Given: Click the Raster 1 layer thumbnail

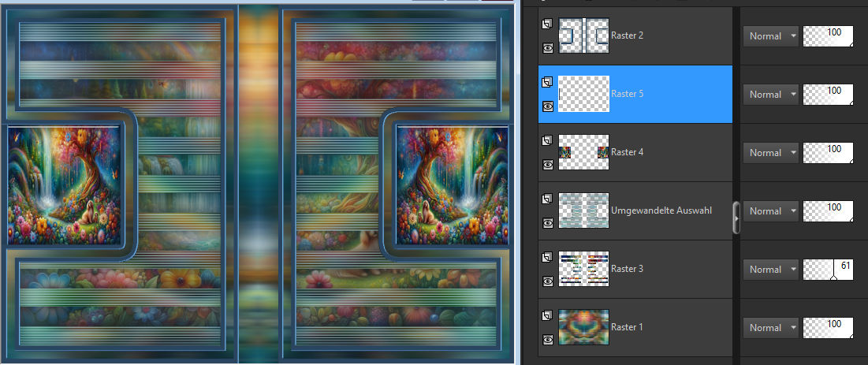Looking at the screenshot, I should 583,327.
